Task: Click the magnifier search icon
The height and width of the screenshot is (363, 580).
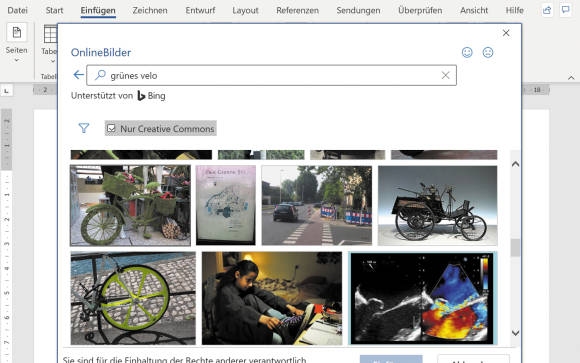Action: pos(100,75)
